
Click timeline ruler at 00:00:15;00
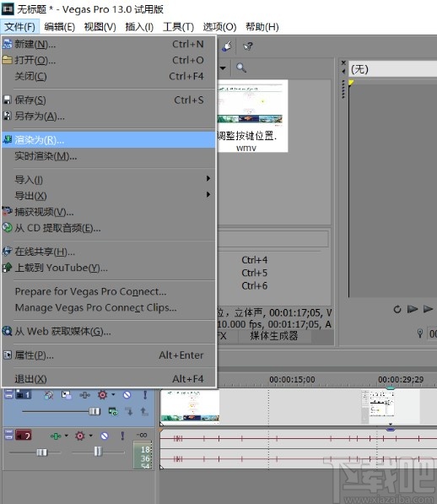click(292, 380)
